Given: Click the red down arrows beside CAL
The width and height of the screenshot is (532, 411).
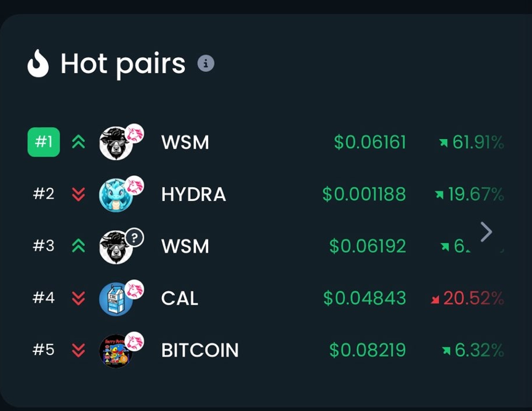Looking at the screenshot, I should click(x=78, y=298).
